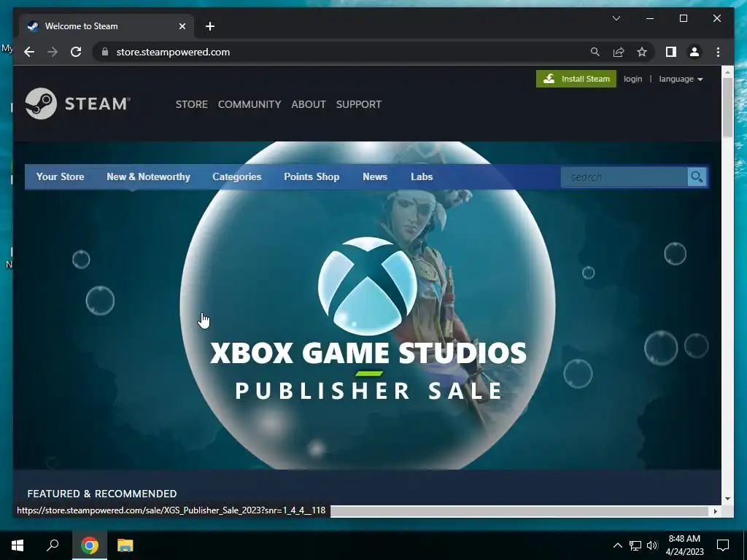Open the language dropdown
Screen dimensions: 747x560
pyautogui.click(x=681, y=79)
